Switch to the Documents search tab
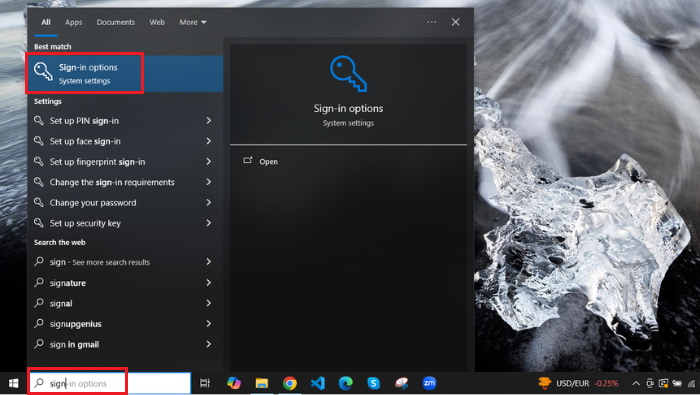 (x=116, y=22)
